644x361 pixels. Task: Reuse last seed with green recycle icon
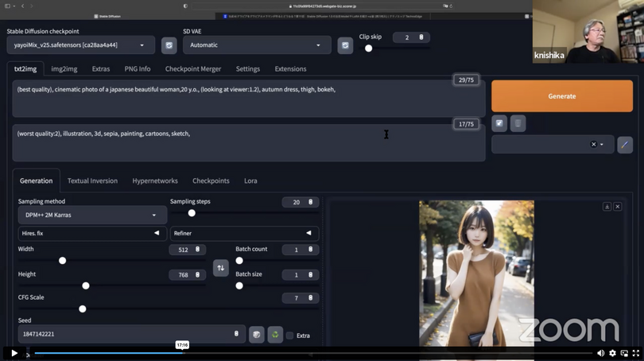click(x=275, y=335)
